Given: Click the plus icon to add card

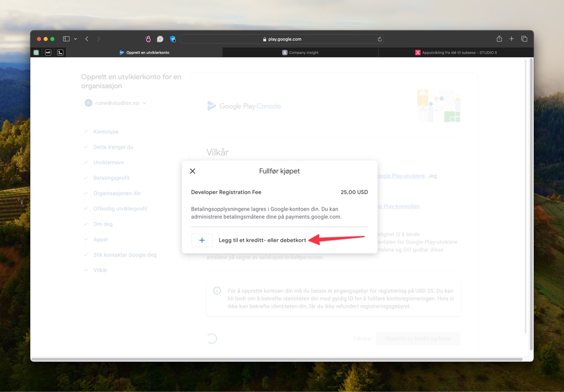Looking at the screenshot, I should click(x=202, y=240).
